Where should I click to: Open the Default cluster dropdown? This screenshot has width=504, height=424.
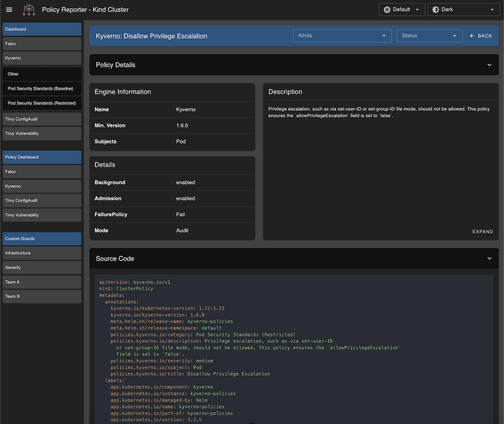pyautogui.click(x=402, y=9)
